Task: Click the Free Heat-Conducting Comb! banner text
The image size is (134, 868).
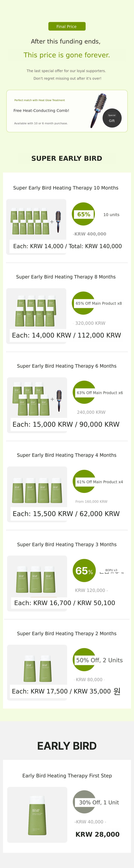Action: coord(41,111)
